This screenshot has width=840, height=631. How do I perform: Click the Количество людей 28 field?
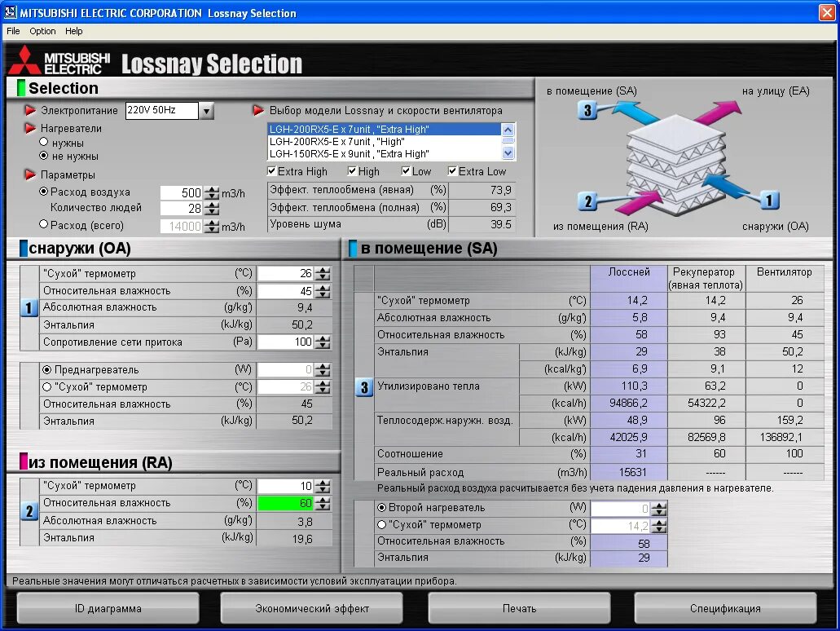183,209
